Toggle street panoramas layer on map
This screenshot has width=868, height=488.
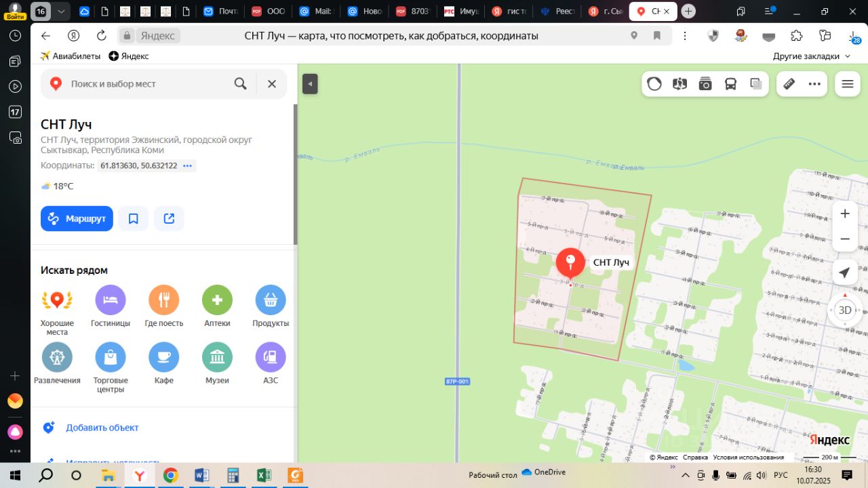pos(679,84)
